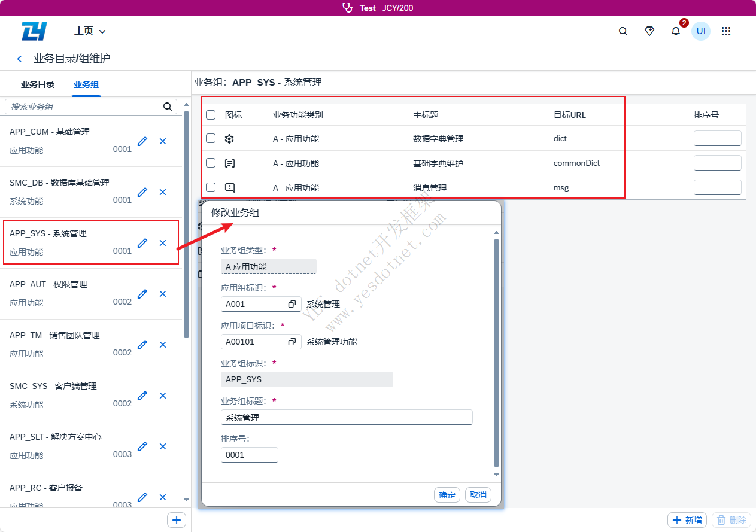The image size is (756, 532).
Task: Click the 排序号 input in the msg row
Action: (718, 187)
